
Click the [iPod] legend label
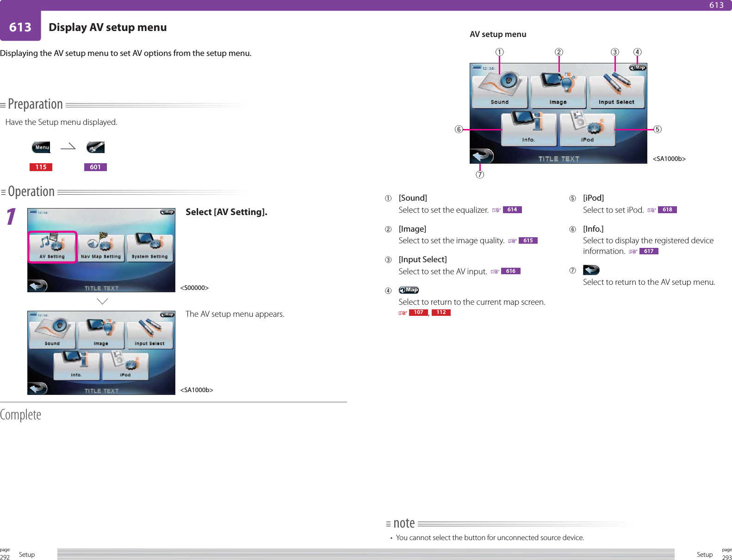pyautogui.click(x=593, y=198)
